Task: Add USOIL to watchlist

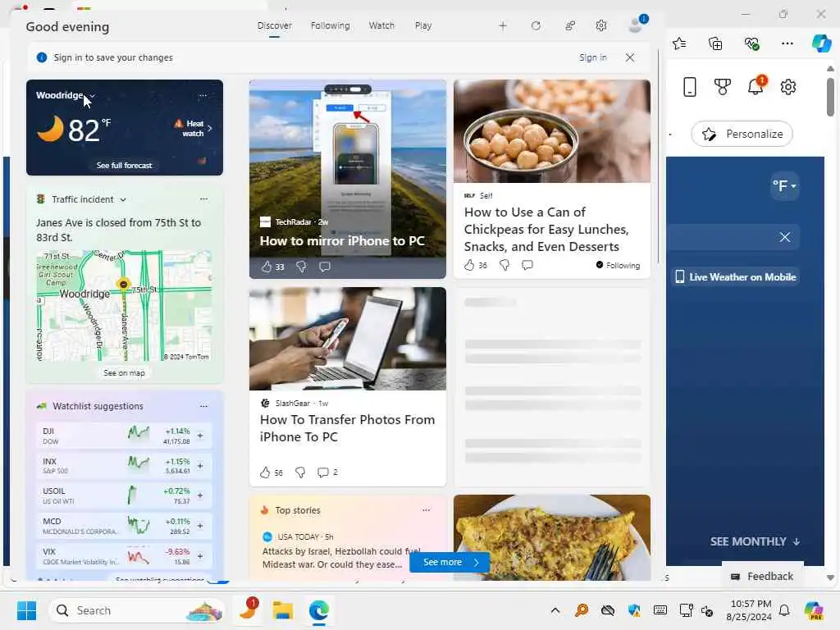Action: click(x=200, y=495)
